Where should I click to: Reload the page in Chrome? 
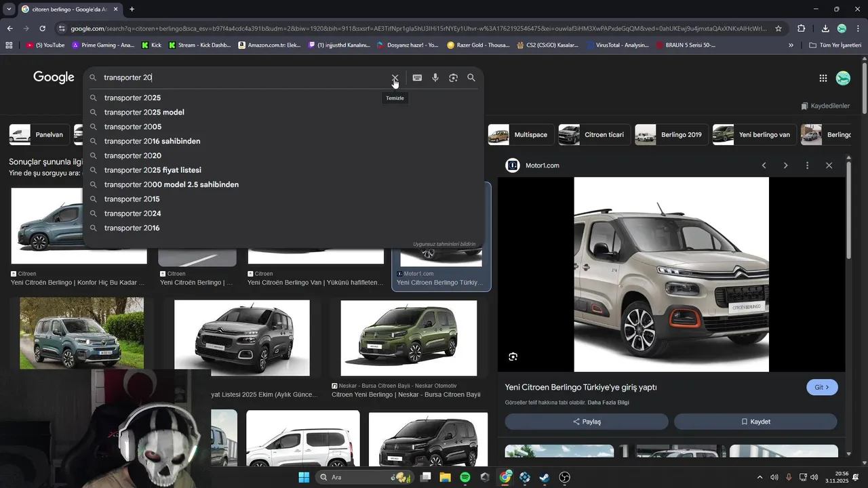click(x=42, y=28)
